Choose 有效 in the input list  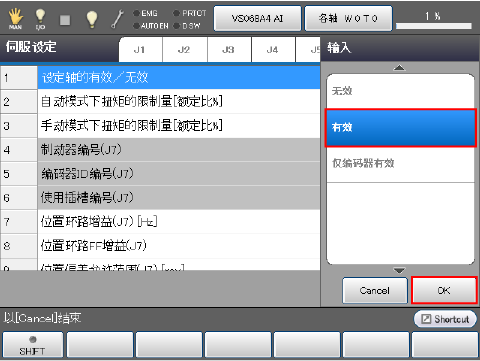click(400, 128)
